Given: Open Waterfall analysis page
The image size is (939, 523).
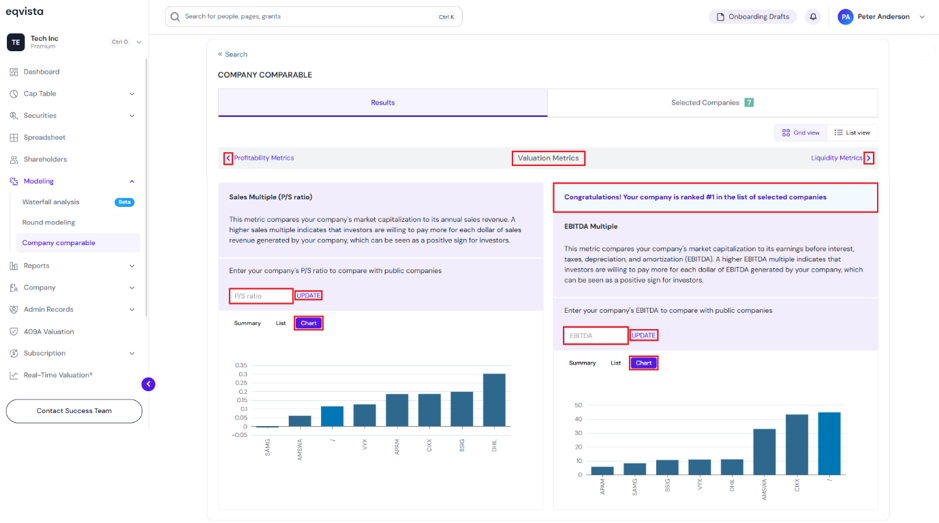Looking at the screenshot, I should (x=51, y=202).
